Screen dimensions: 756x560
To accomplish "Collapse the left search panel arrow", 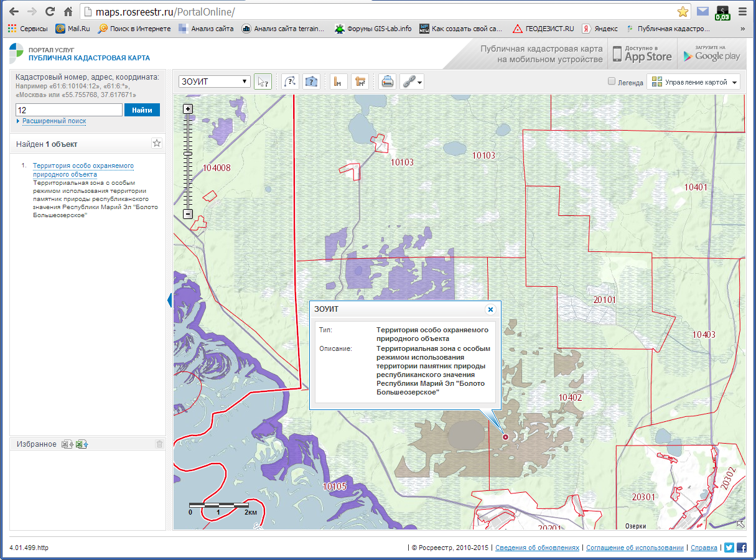I will click(169, 301).
